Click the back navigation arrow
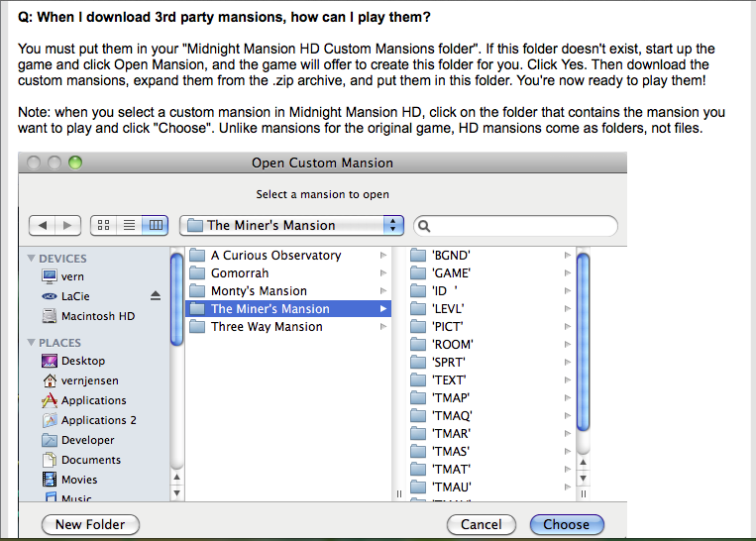The width and height of the screenshot is (756, 541). pyautogui.click(x=44, y=226)
